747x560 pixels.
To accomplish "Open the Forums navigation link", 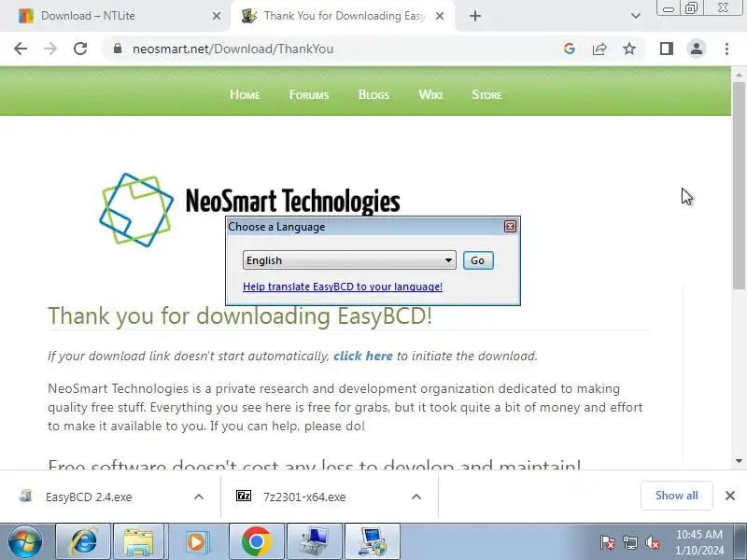I will pyautogui.click(x=309, y=95).
